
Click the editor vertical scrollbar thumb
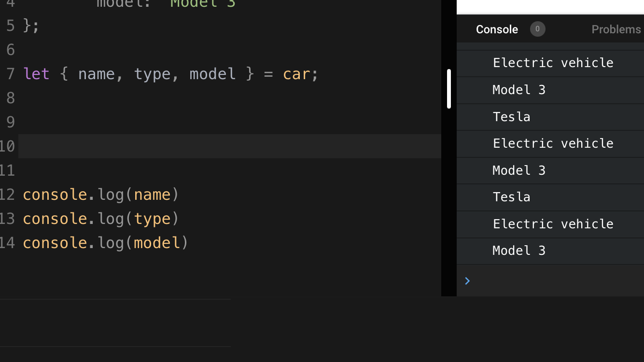[449, 89]
